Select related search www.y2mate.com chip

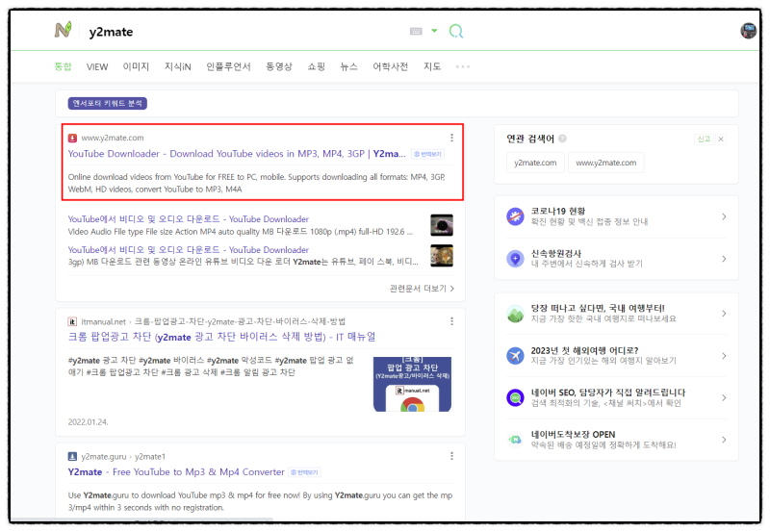point(606,163)
